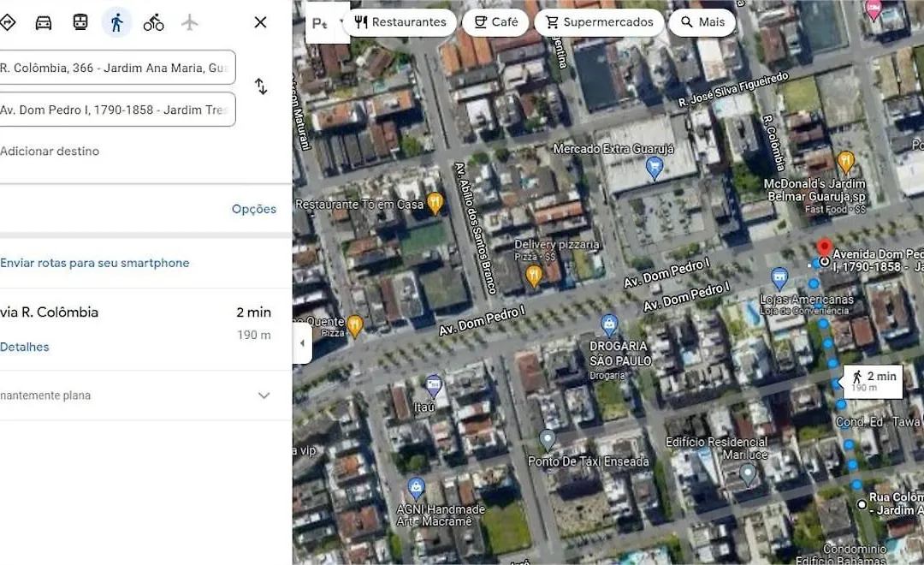924x565 pixels.
Task: Select flight travel mode
Action: click(190, 22)
